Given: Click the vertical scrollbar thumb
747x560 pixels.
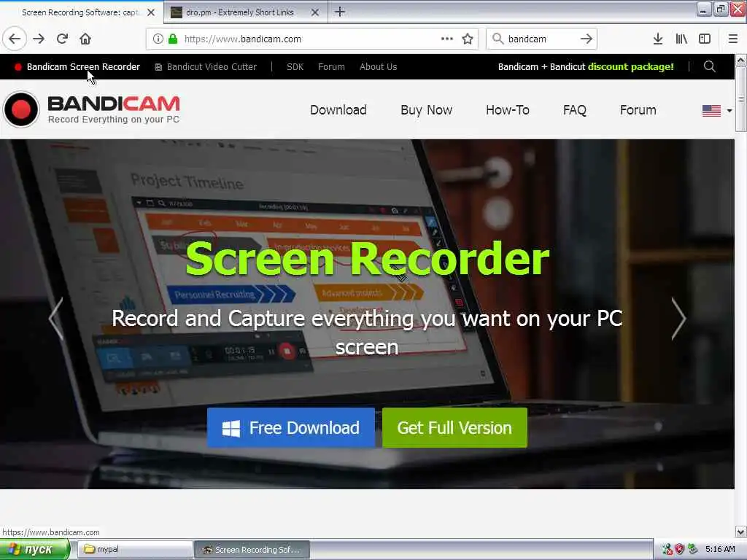Looking at the screenshot, I should click(x=740, y=99).
